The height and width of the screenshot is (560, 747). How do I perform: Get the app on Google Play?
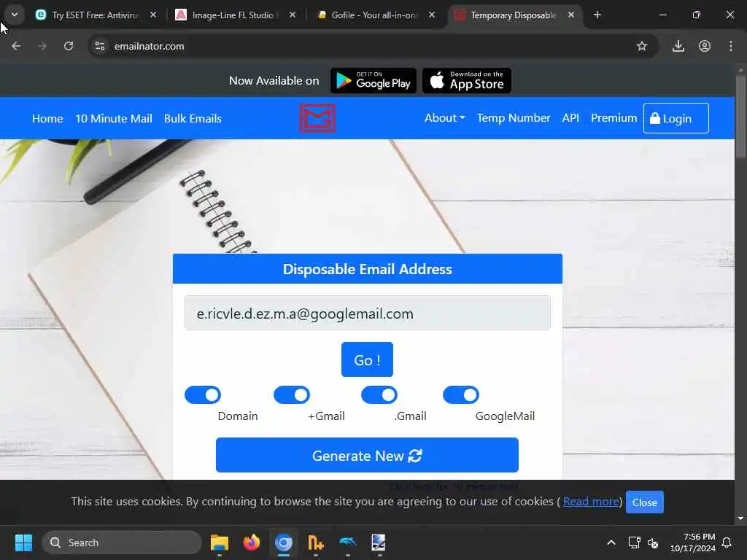[x=373, y=80]
